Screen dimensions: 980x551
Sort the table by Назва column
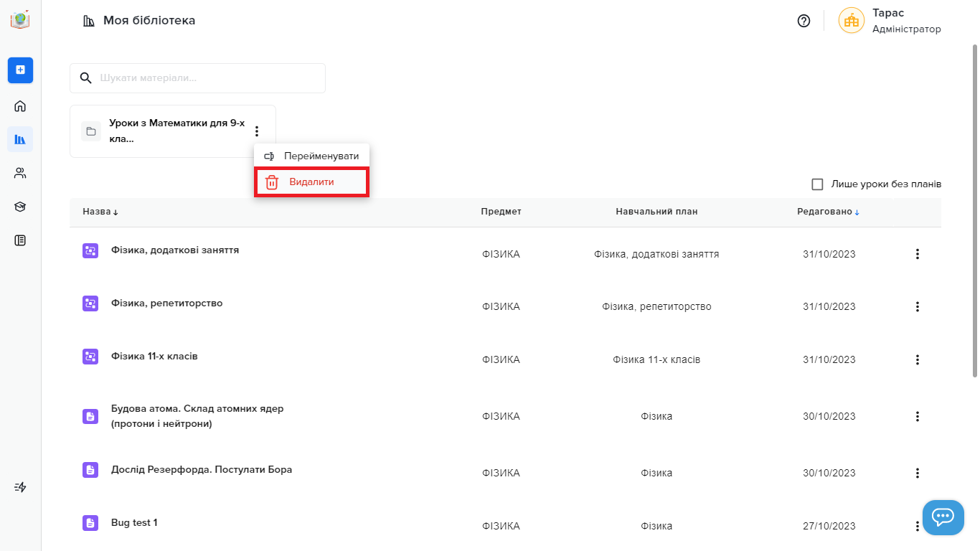pos(100,212)
